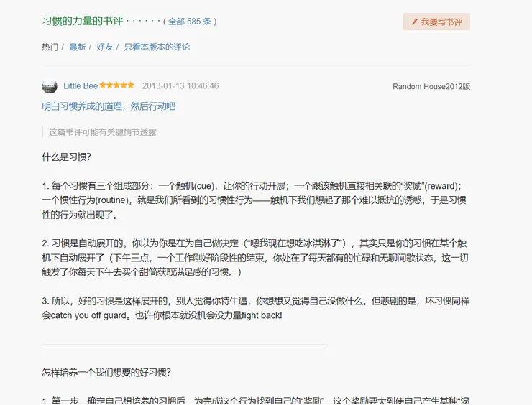Open review title 明白习惯养成的道理，然后行动吧
Viewport: 532px width, 405px height.
click(109, 106)
